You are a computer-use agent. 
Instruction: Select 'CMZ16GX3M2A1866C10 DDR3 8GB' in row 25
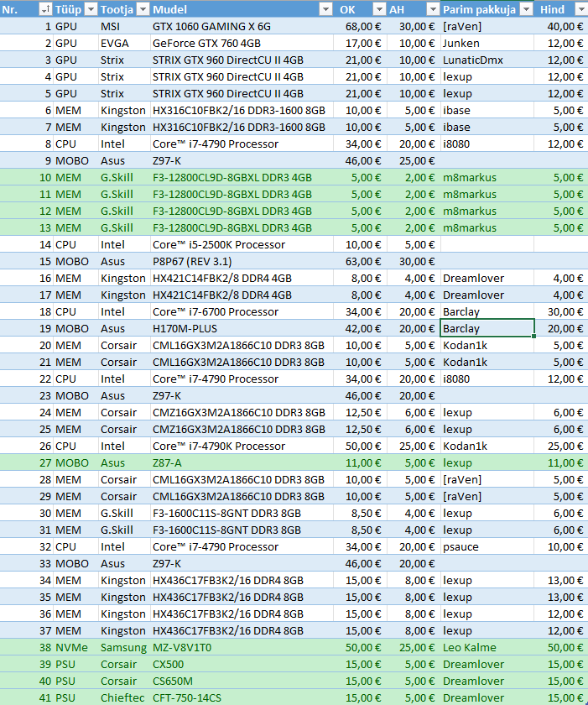pyautogui.click(x=242, y=430)
